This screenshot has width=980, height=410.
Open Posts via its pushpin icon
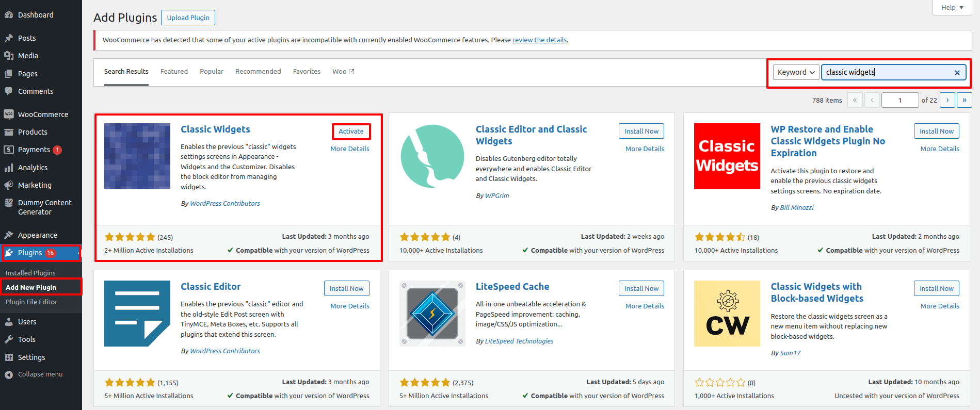9,38
